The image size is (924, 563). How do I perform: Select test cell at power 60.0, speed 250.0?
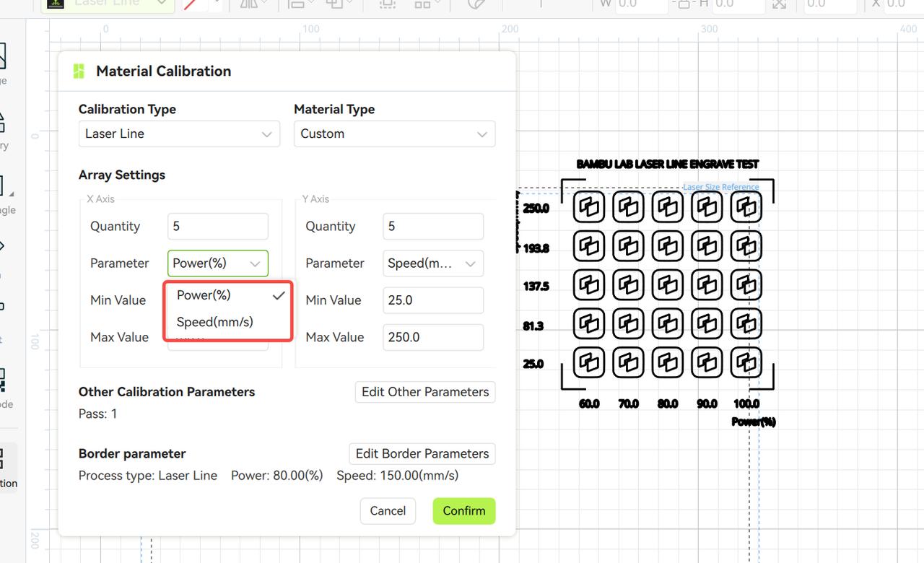coord(590,208)
